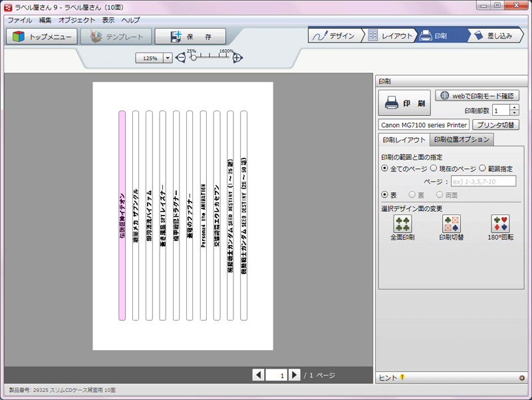The width and height of the screenshot is (532, 400).
Task: Save the label with the 保存 button
Action: coord(190,37)
